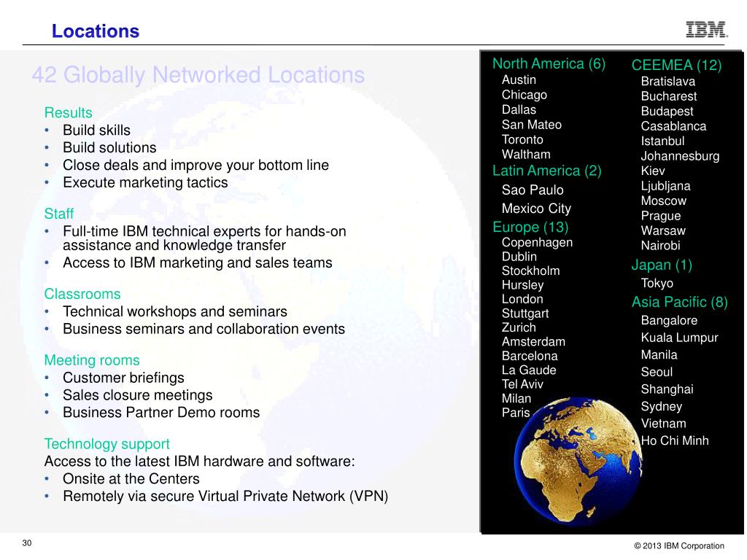
Task: Select 'Japan (1)' region heading
Action: (662, 265)
